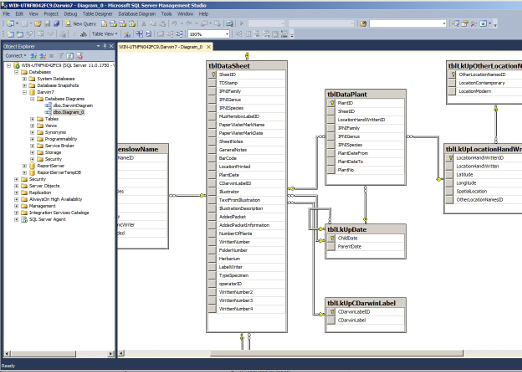Open the Table Designer menu

(97, 14)
